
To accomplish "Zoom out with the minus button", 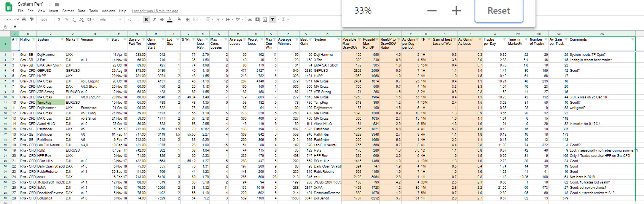I will (x=432, y=11).
